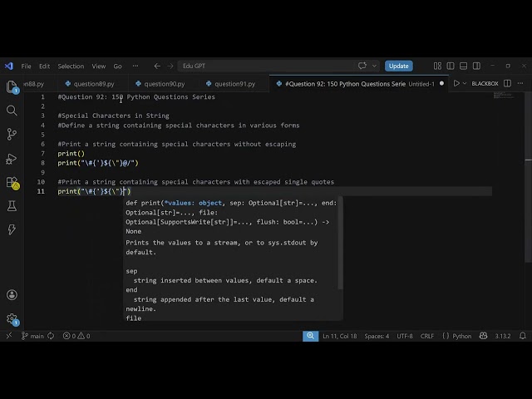Open problems via errors and warnings count
This screenshot has width=532, height=399.
(x=76, y=336)
